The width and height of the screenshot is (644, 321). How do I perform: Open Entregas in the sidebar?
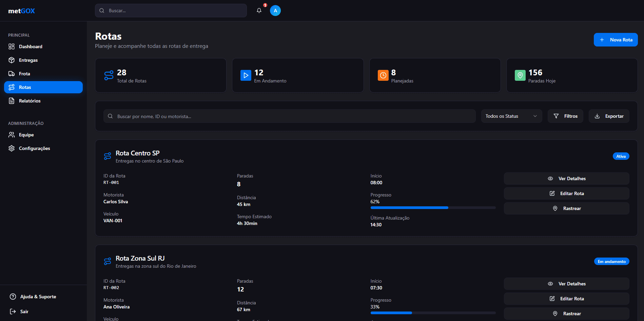coord(43,60)
